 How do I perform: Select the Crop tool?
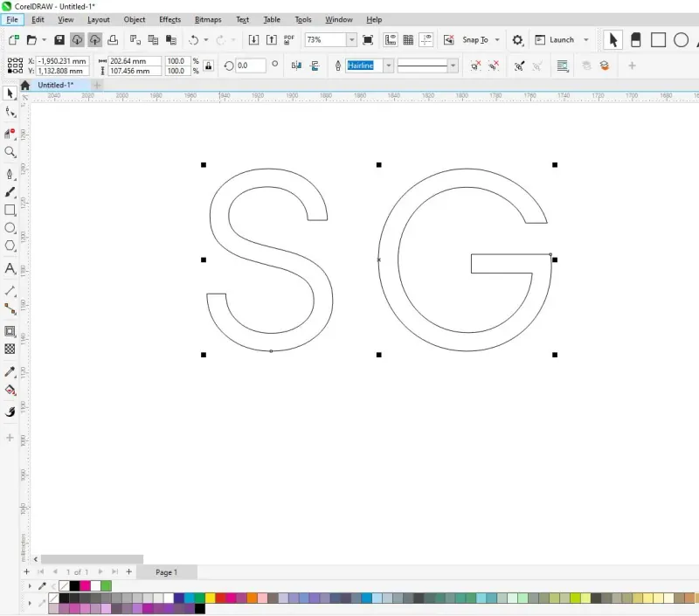(x=10, y=133)
